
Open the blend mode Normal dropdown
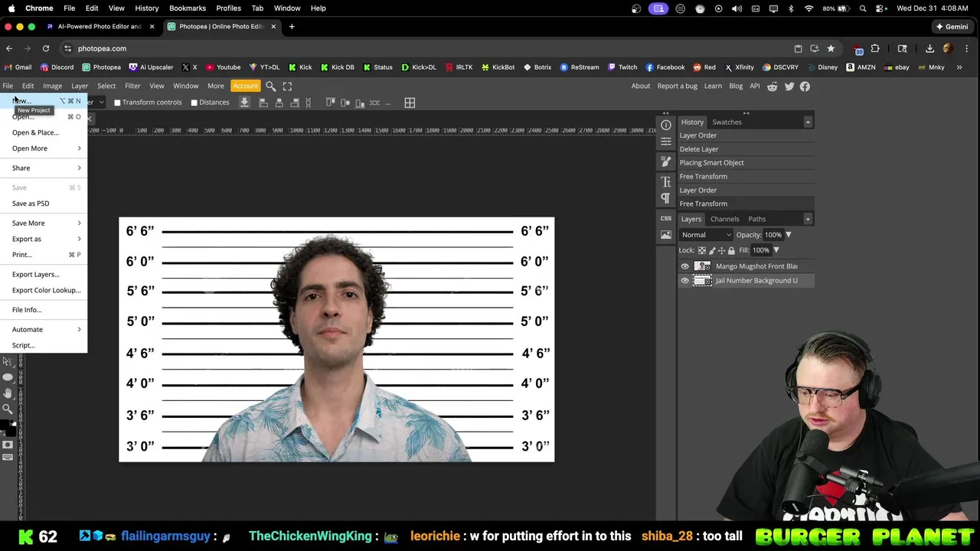[706, 235]
